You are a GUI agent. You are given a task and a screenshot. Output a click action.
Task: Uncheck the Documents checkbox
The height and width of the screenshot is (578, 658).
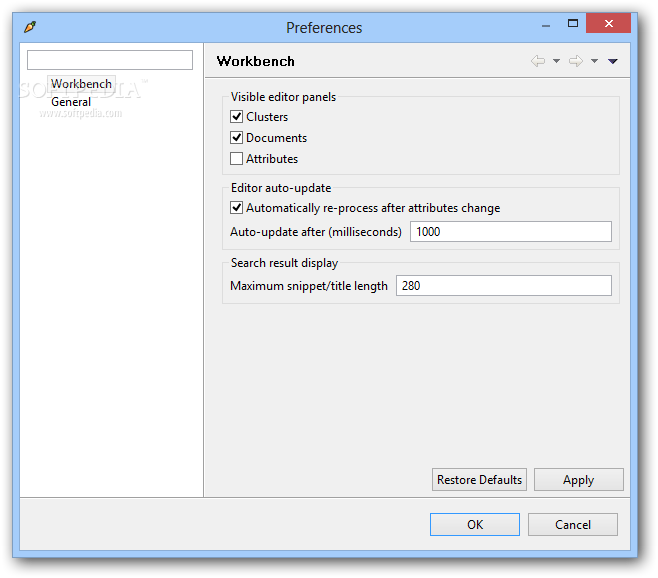pos(236,137)
